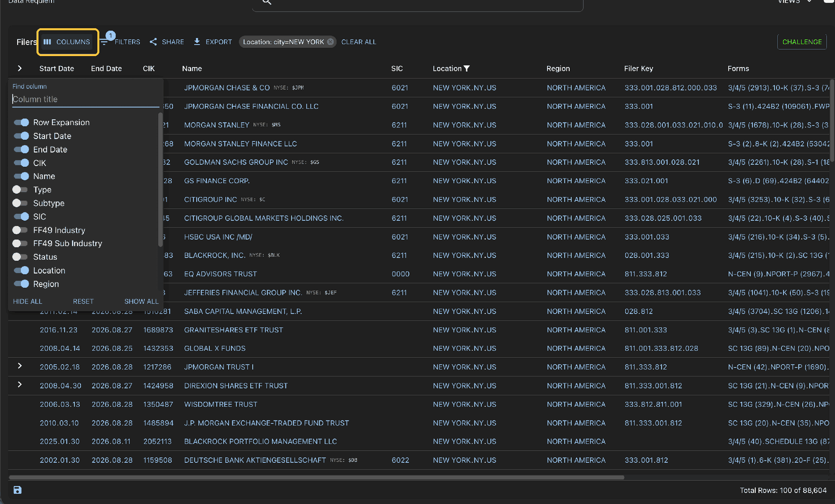Screen dimensions: 835x504
Task: Click RESET in columns panel
Action: tap(83, 301)
